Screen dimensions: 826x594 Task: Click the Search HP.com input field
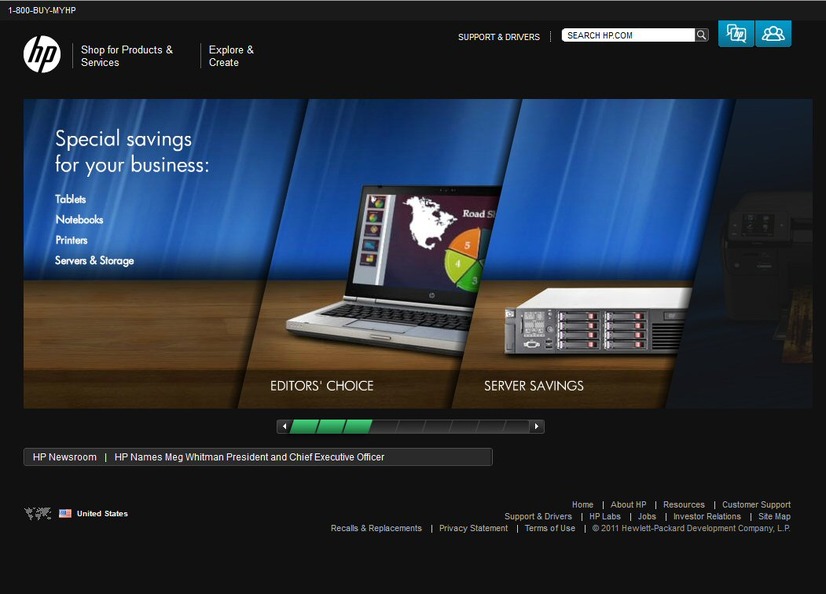tap(628, 35)
